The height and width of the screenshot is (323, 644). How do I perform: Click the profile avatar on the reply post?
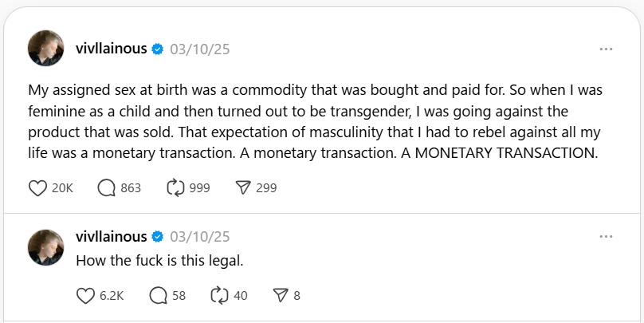click(x=46, y=248)
